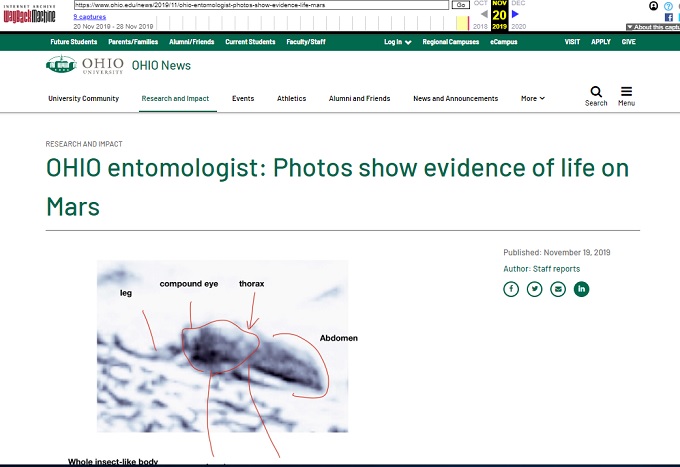Click Regional Campuses link

451,42
